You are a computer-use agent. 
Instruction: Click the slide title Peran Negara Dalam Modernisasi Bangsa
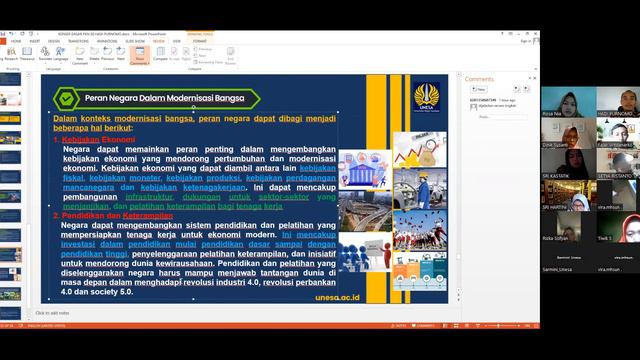click(164, 98)
